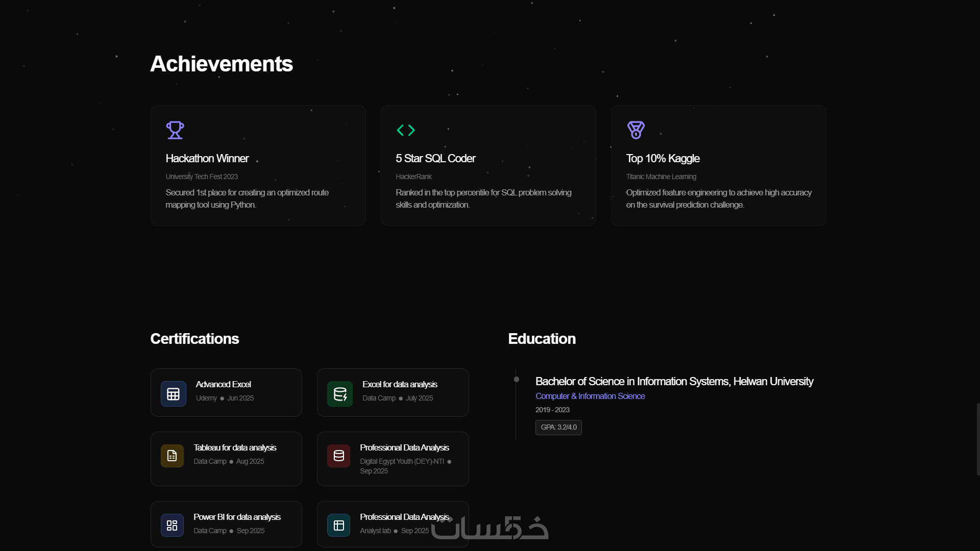Open the Top 10% Kaggle achievement title

663,159
